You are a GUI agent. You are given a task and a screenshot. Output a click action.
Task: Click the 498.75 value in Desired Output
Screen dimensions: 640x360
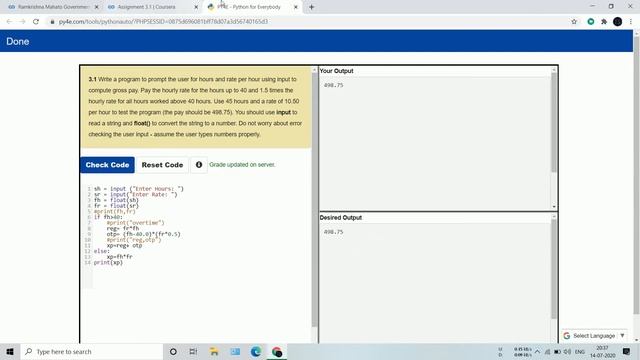coord(333,232)
